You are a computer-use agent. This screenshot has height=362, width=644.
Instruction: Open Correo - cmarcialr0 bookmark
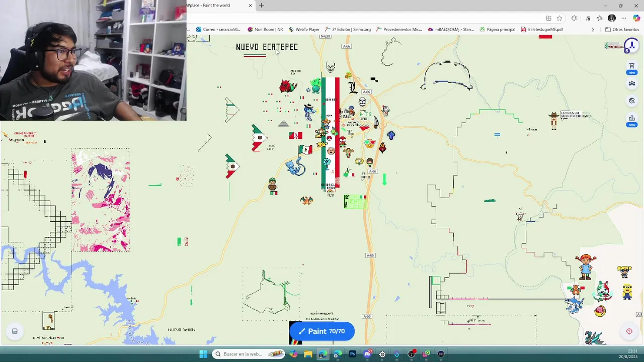tap(218, 29)
